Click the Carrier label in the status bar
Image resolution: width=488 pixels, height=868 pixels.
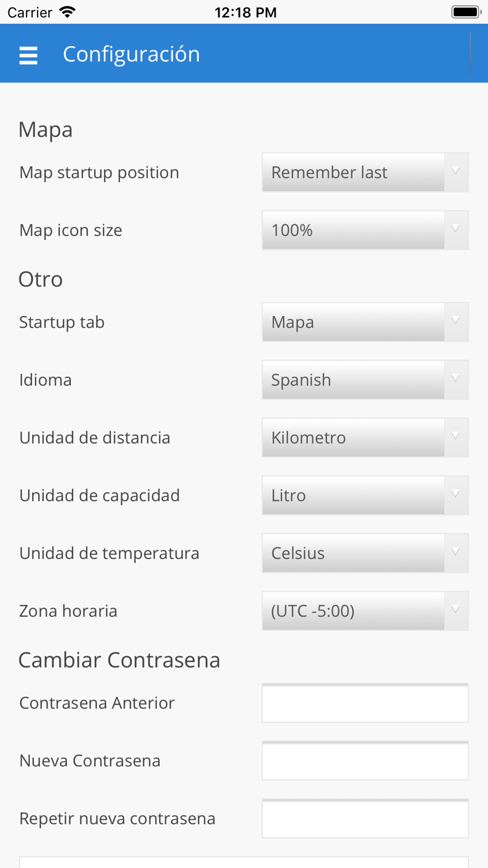point(26,11)
